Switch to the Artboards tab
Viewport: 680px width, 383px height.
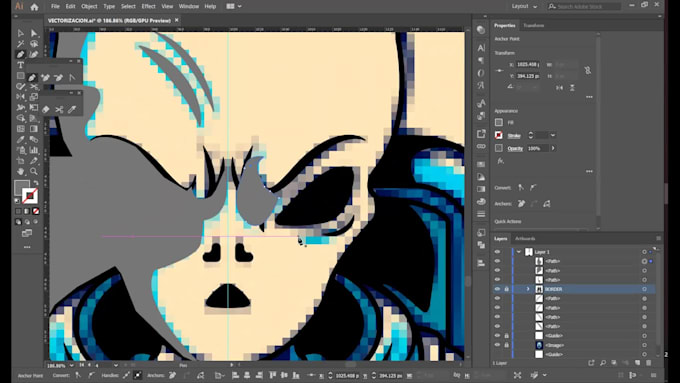(x=525, y=239)
